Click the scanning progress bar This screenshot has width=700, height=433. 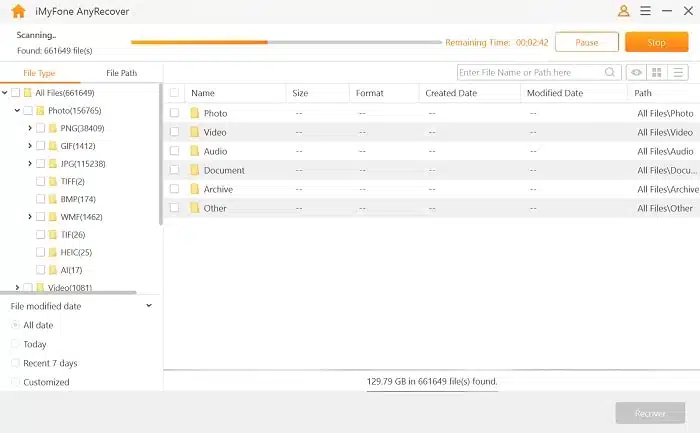click(x=286, y=42)
